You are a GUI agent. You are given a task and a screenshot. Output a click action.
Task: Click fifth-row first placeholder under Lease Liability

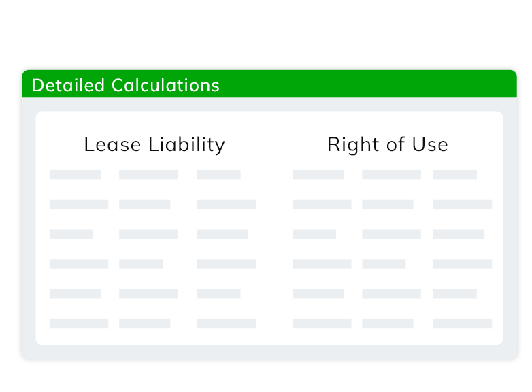(75, 293)
